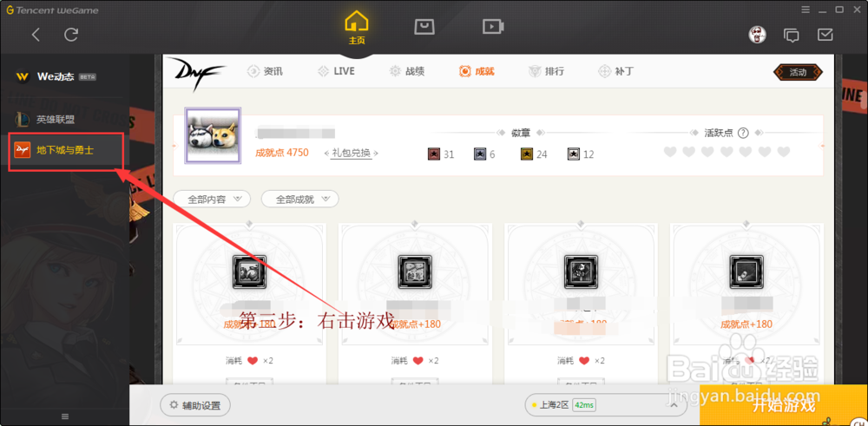Click the blue badge icon with 6
868x426 pixels.
click(481, 154)
